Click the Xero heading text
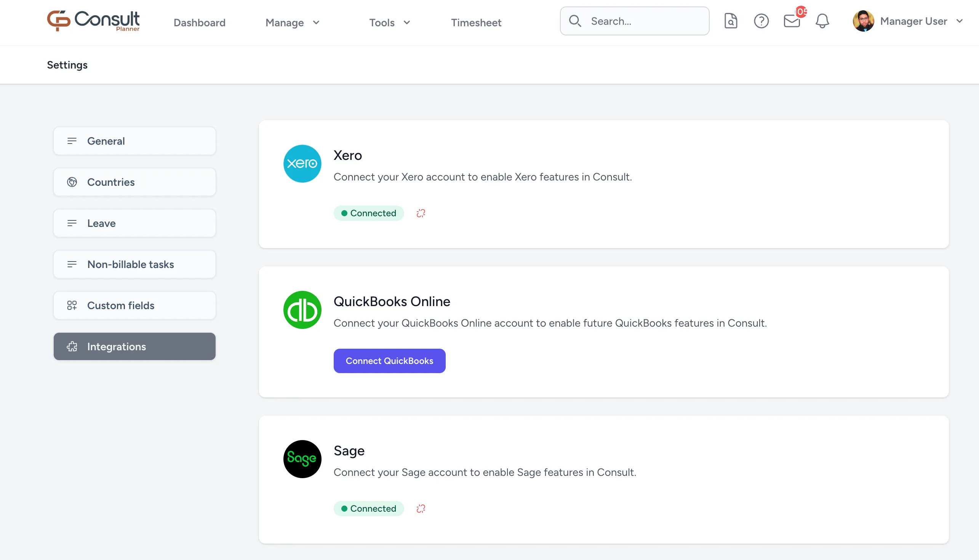 click(347, 155)
